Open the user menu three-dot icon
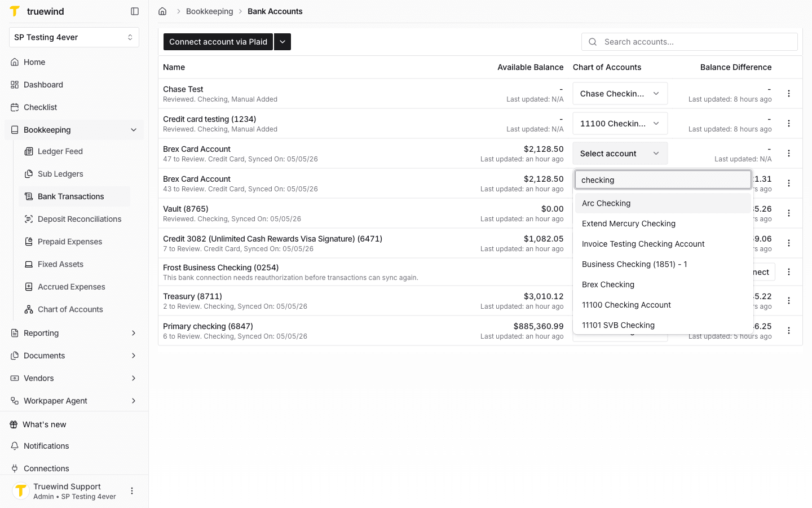Viewport: 812px width, 508px height. click(x=132, y=491)
